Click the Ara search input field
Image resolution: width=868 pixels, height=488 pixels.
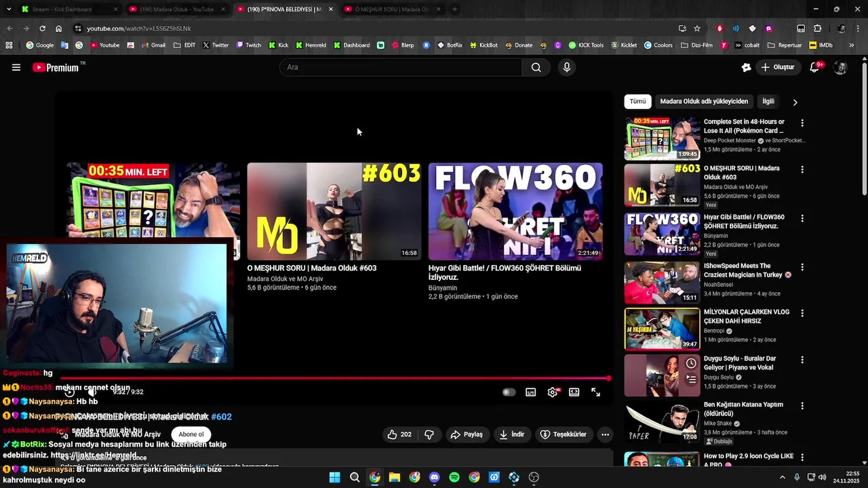(x=401, y=67)
